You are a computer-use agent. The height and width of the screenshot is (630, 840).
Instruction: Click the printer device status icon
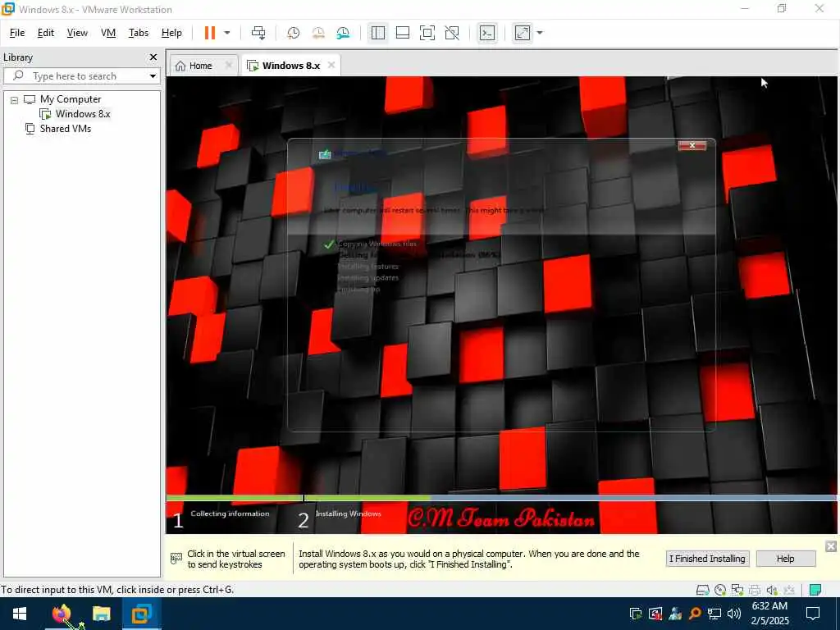pyautogui.click(x=755, y=590)
